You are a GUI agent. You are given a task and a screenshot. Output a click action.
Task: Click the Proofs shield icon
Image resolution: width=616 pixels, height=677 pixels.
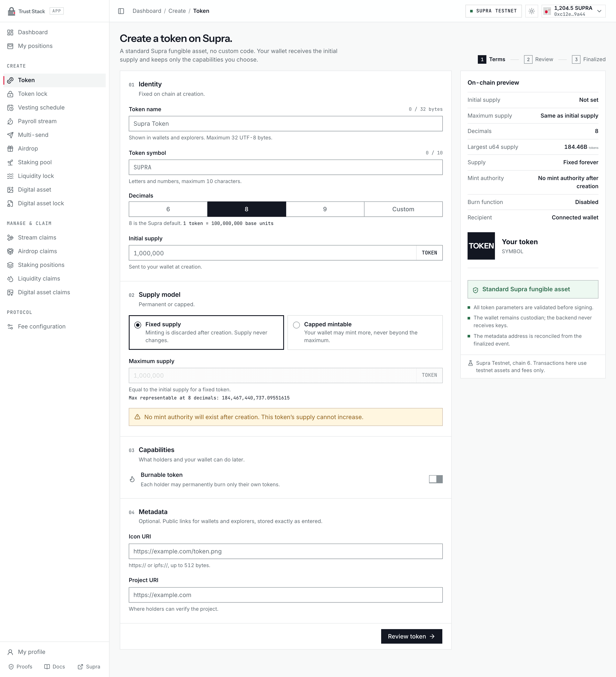tap(11, 667)
